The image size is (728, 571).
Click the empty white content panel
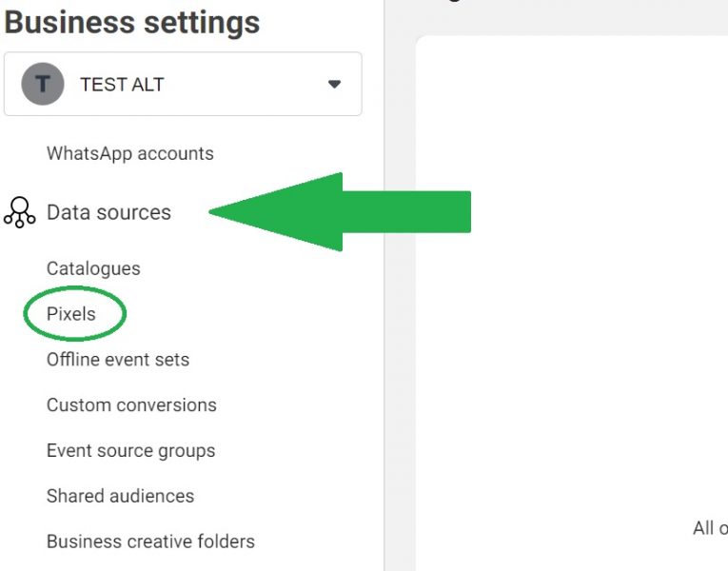pos(571,285)
